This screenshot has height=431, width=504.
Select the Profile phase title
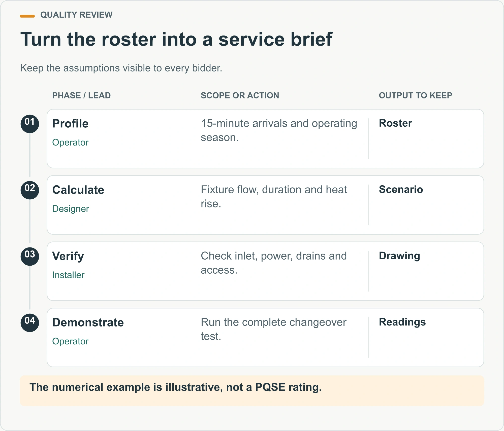(70, 124)
